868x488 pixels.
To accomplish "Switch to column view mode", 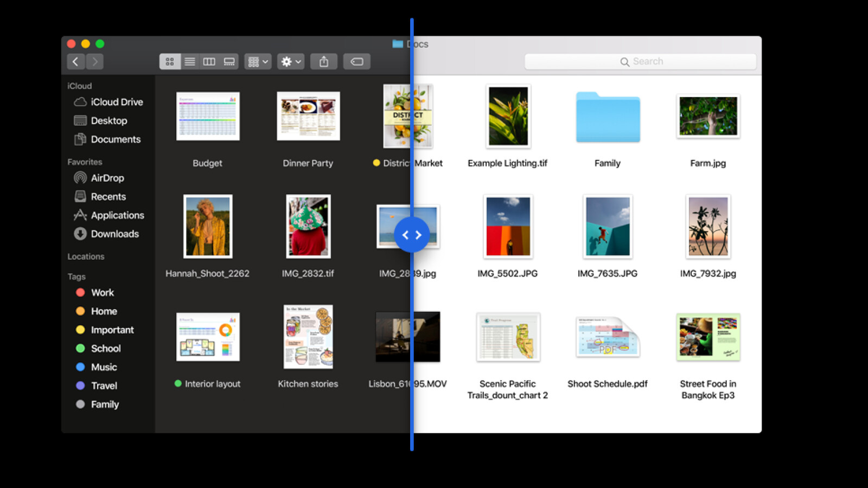I will pos(209,62).
